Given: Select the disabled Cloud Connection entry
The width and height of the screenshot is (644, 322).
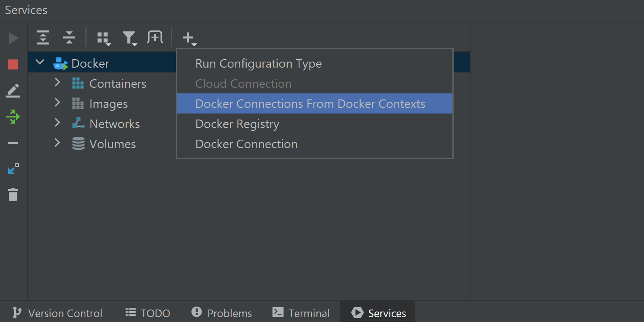Looking at the screenshot, I should [315, 84].
